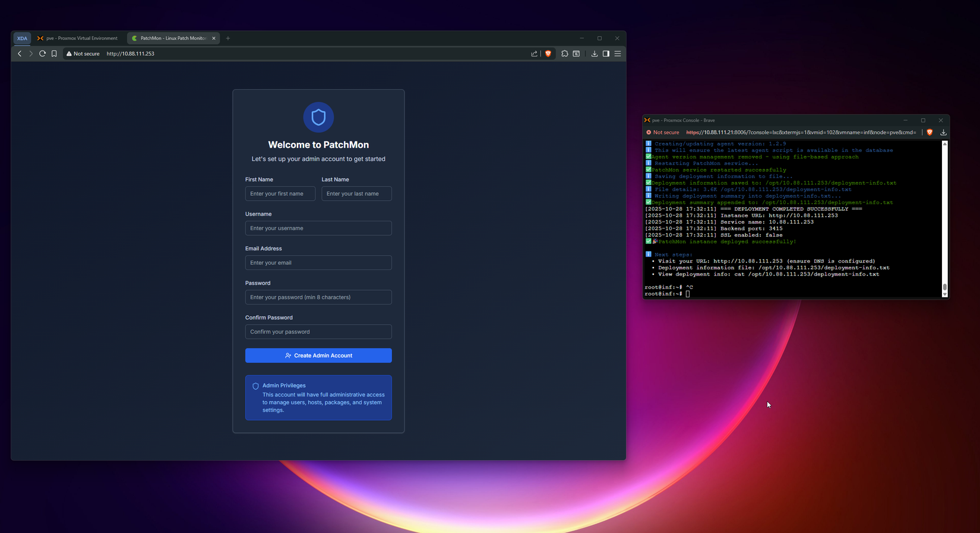Open Brave Shields in main browser
Image resolution: width=980 pixels, height=533 pixels.
tap(548, 53)
